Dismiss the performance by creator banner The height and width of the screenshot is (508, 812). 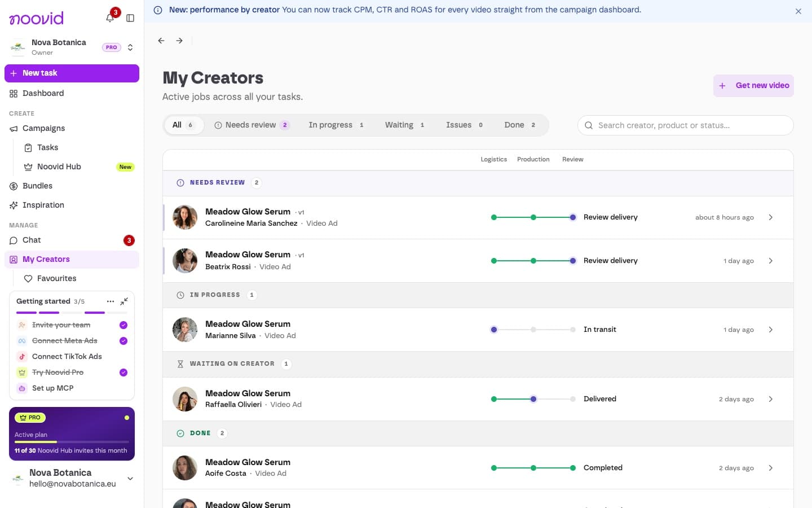798,11
